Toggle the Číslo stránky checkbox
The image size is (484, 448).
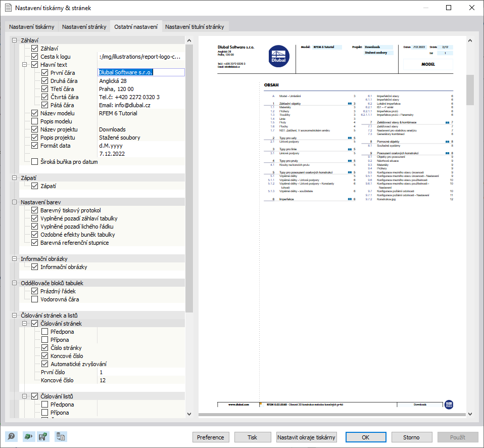point(45,348)
